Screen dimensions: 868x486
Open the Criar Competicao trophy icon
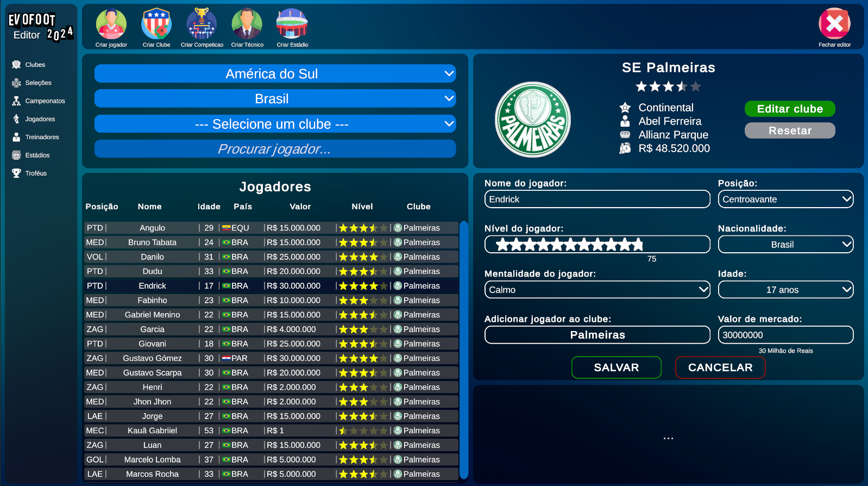pyautogui.click(x=202, y=24)
